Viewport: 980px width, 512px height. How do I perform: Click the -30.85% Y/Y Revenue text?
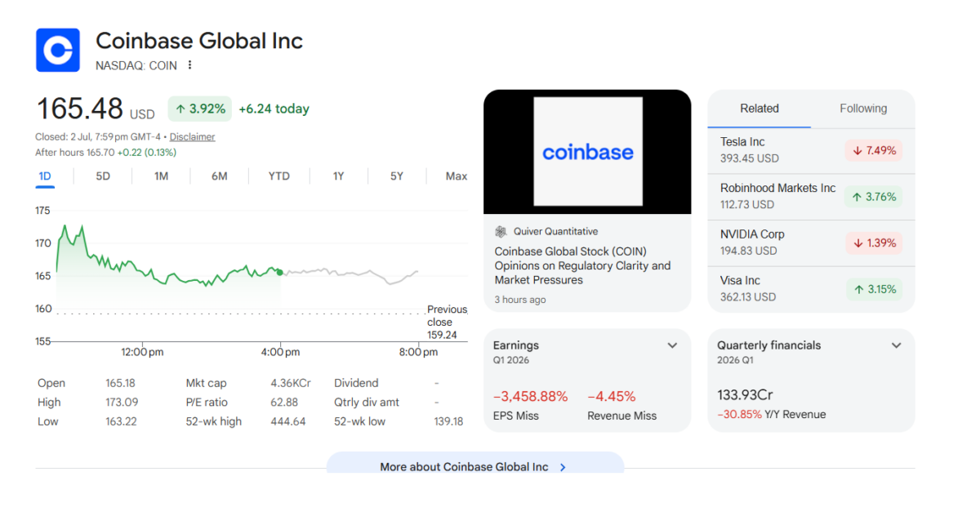click(x=772, y=415)
